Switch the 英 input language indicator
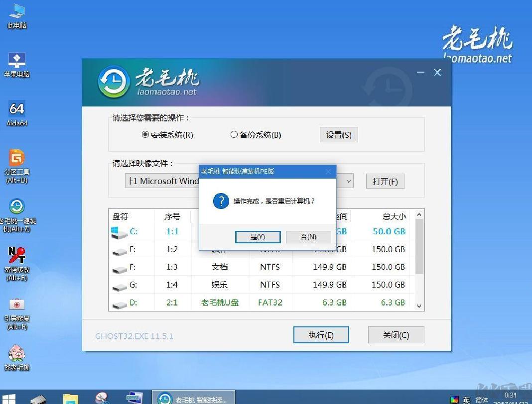This screenshot has height=404, width=532. 467,400
